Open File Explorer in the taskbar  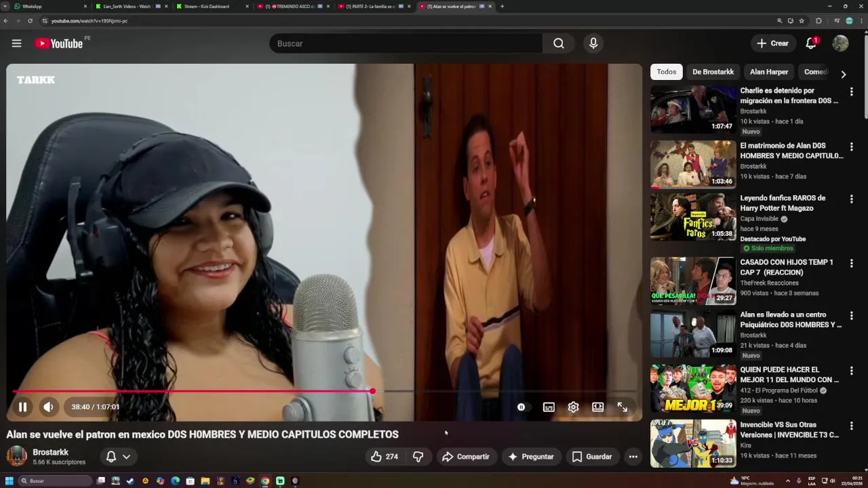[x=205, y=481]
